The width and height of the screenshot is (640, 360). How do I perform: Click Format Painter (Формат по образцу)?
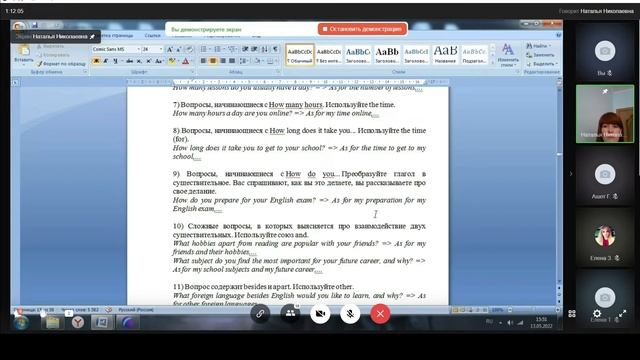(61, 64)
